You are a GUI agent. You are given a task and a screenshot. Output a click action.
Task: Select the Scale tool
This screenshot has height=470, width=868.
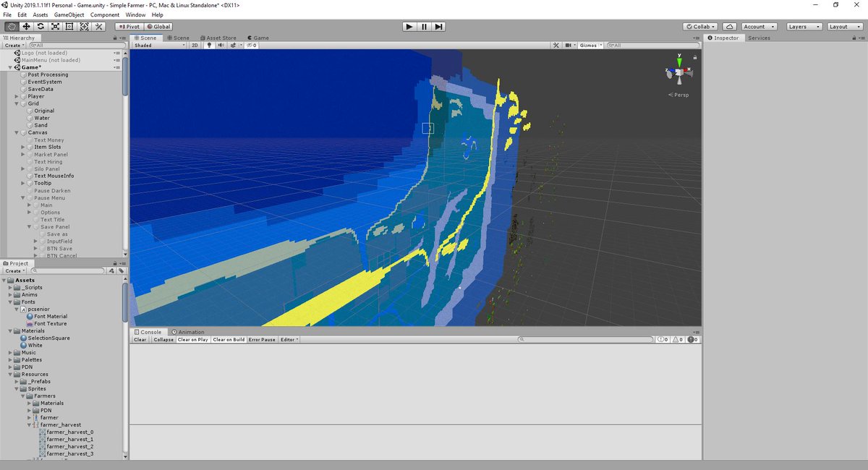point(55,27)
